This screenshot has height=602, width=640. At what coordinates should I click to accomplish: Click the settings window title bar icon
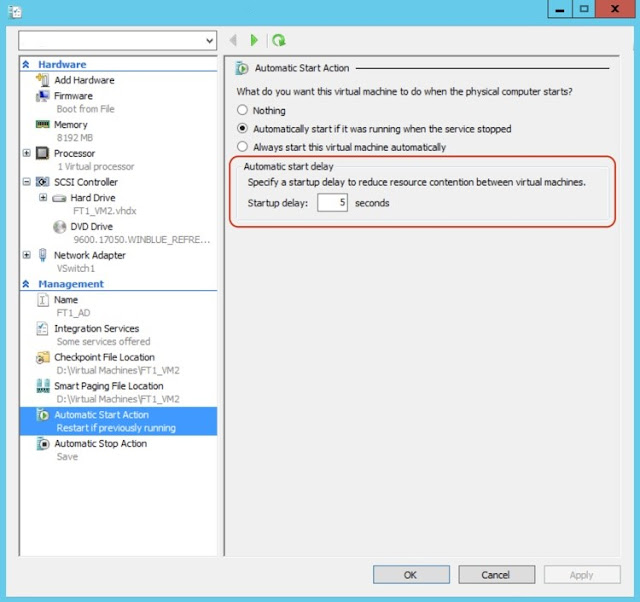[x=15, y=11]
